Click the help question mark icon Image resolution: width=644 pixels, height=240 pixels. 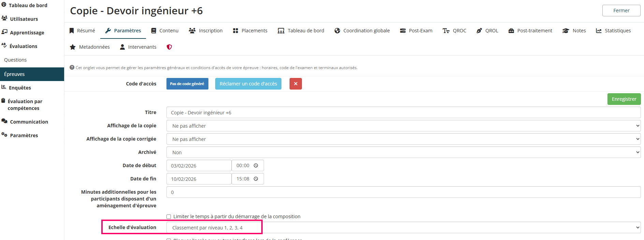(72, 67)
